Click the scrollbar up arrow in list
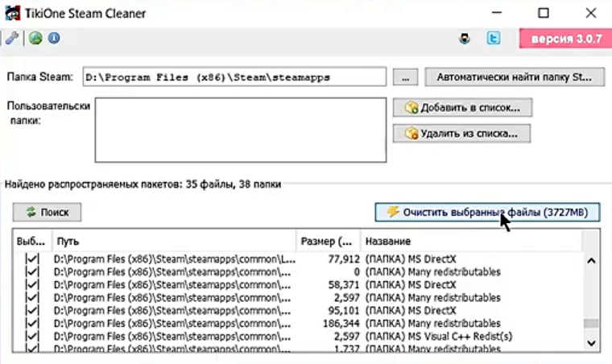The width and height of the screenshot is (612, 364). (x=591, y=261)
